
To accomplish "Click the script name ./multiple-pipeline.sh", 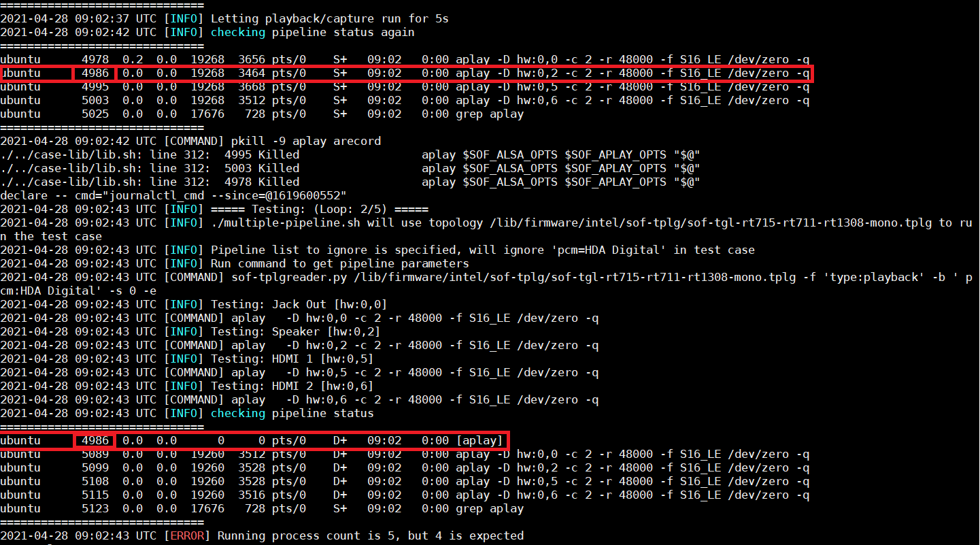I will pos(286,223).
